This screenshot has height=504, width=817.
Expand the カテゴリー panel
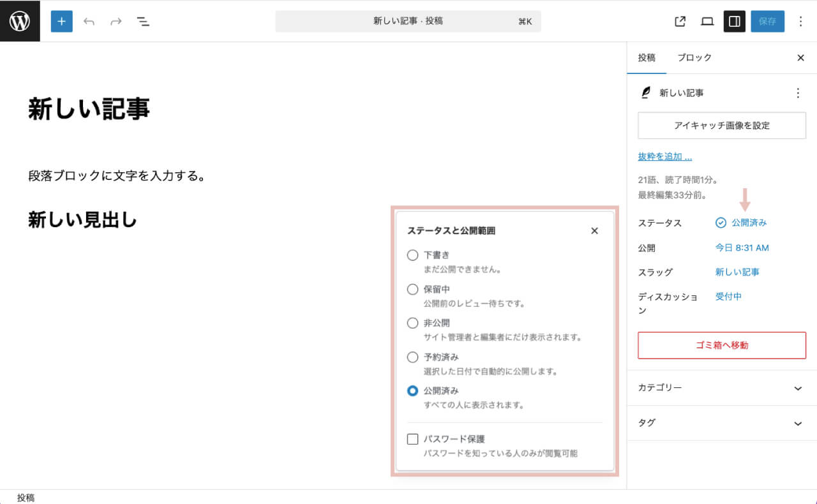tap(720, 387)
